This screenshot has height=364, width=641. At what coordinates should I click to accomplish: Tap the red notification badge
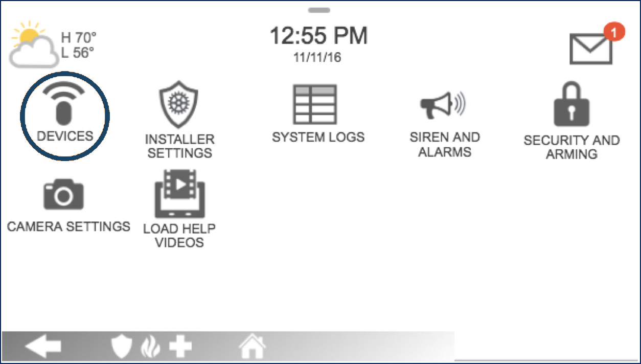[614, 32]
